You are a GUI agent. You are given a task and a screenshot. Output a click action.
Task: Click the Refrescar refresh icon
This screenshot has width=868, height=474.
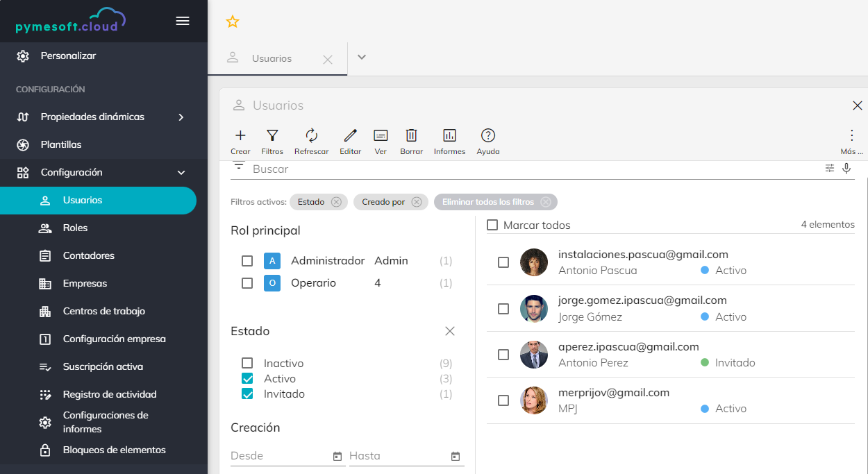click(x=311, y=136)
